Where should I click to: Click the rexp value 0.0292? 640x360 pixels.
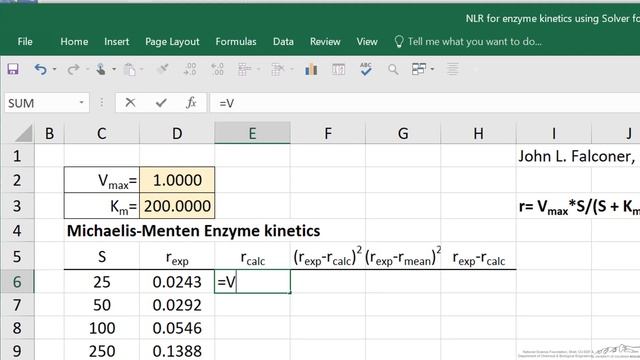pyautogui.click(x=177, y=305)
